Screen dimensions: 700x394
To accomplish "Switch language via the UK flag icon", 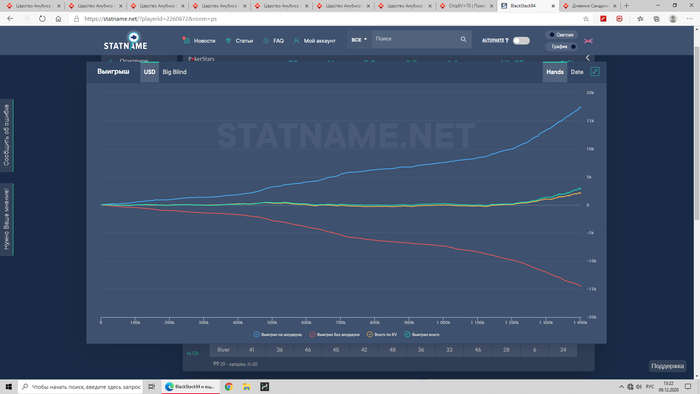I will click(588, 41).
